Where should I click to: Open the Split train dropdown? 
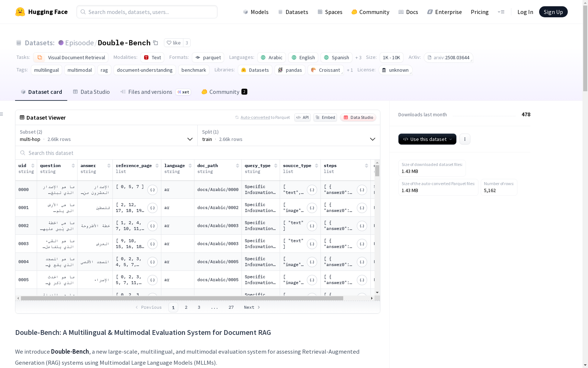[x=289, y=135]
